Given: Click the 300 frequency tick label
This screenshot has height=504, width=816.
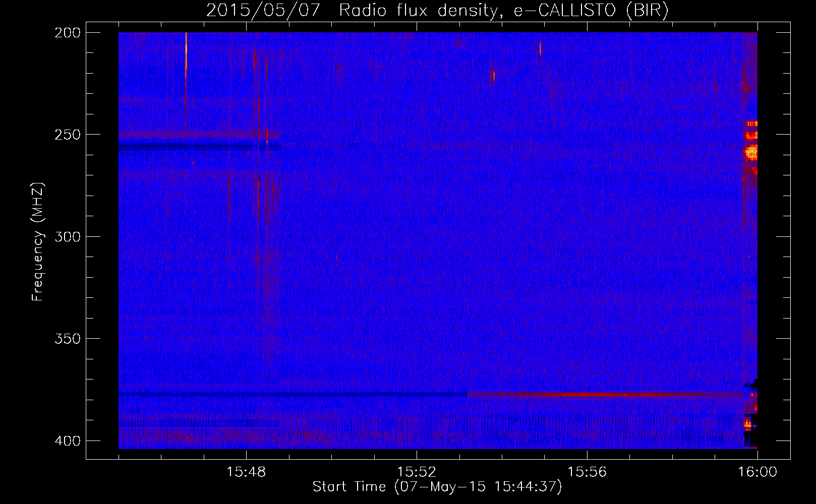Looking at the screenshot, I should click(67, 236).
